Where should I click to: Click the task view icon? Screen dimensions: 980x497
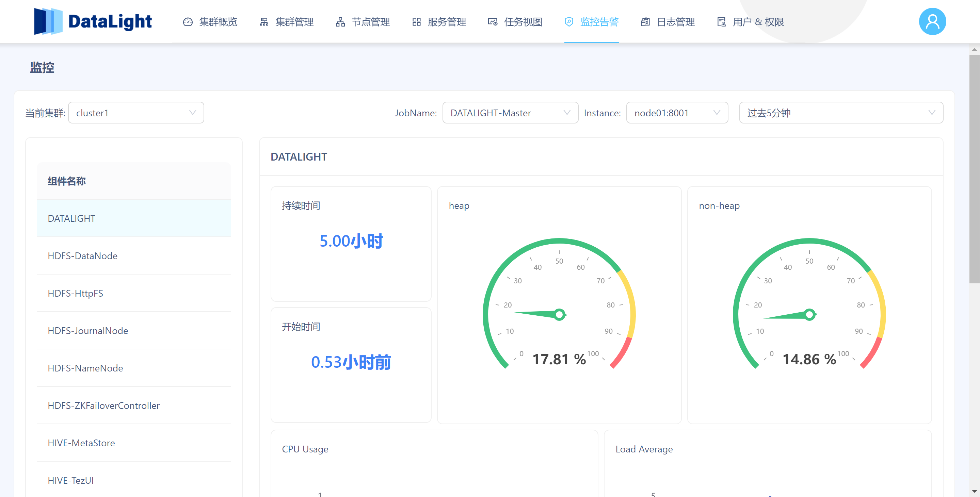(493, 22)
